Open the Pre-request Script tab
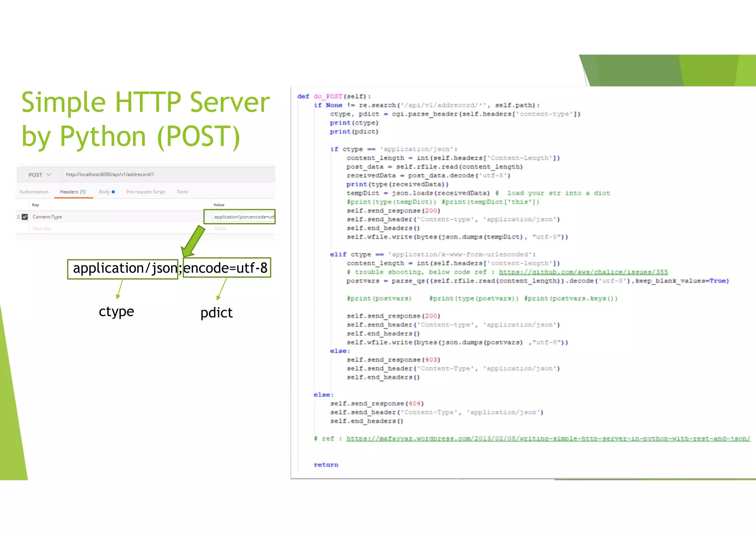 (145, 192)
